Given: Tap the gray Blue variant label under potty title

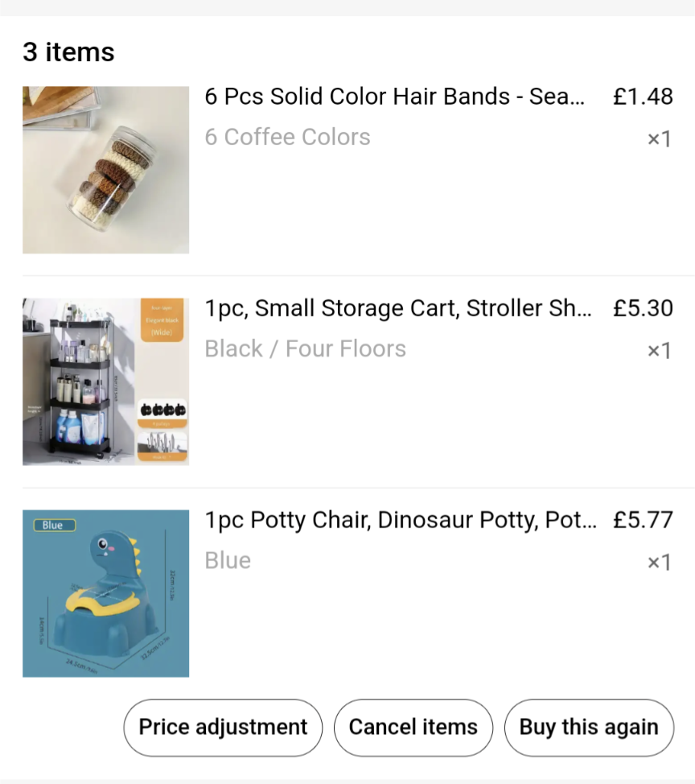Looking at the screenshot, I should (228, 560).
